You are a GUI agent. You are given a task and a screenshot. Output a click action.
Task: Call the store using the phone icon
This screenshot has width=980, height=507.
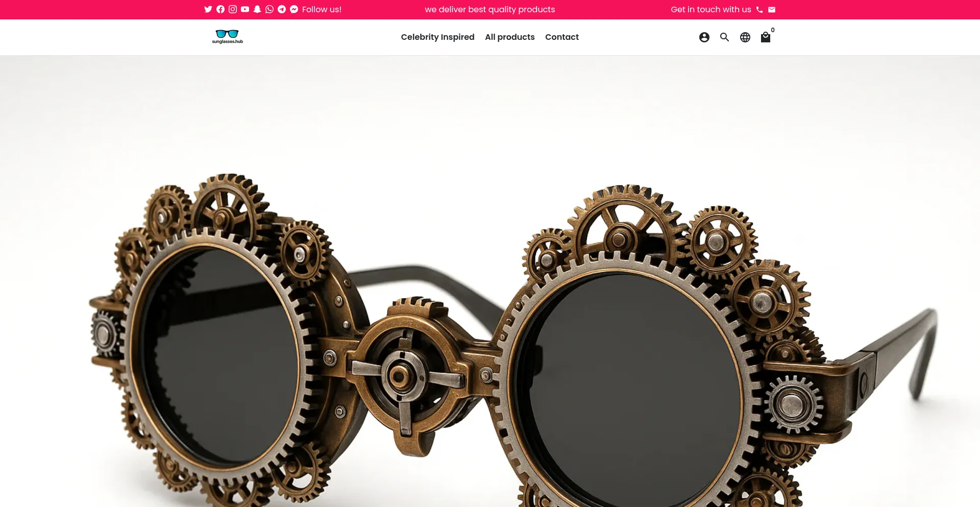(759, 9)
